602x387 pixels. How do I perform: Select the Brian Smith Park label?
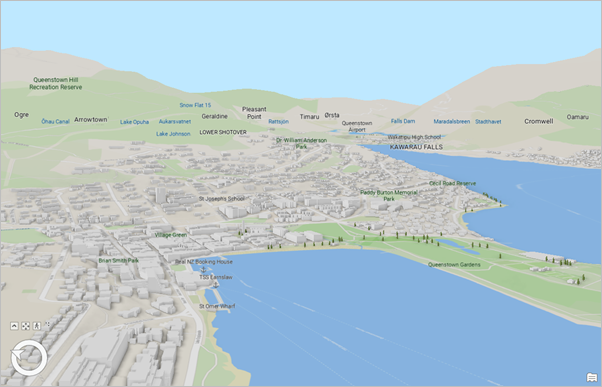[119, 260]
